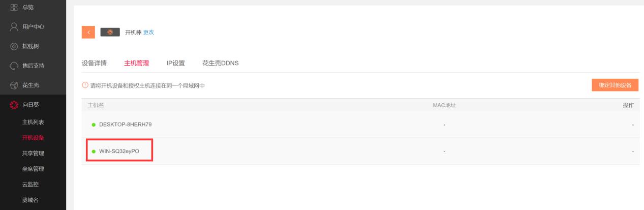644x210 pixels.
Task: Go to 坐席管理 sidebar entry
Action: (x=33, y=169)
